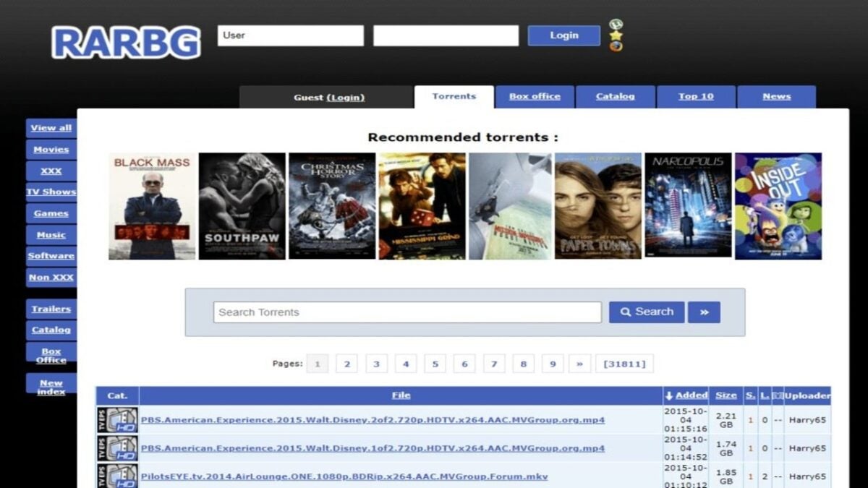Viewport: 868px width, 488px height.
Task: Go to page 4
Action: pos(406,364)
